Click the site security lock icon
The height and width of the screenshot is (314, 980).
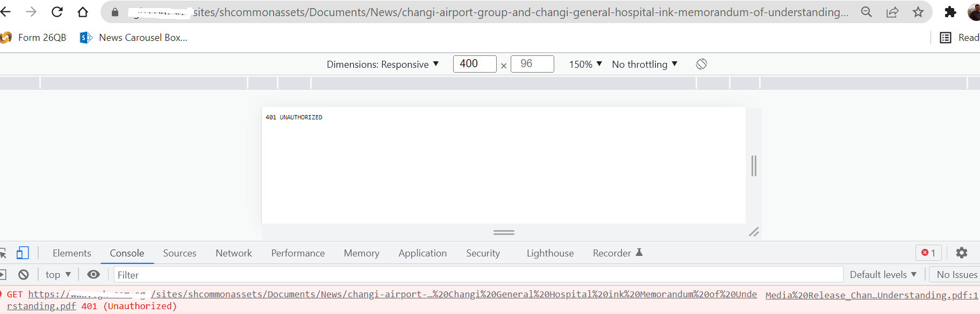pyautogui.click(x=115, y=12)
